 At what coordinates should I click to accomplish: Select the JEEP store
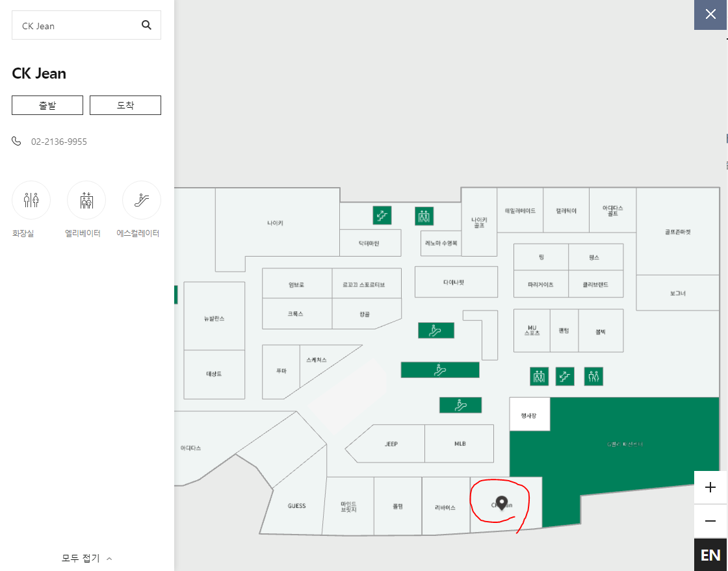[x=391, y=444]
